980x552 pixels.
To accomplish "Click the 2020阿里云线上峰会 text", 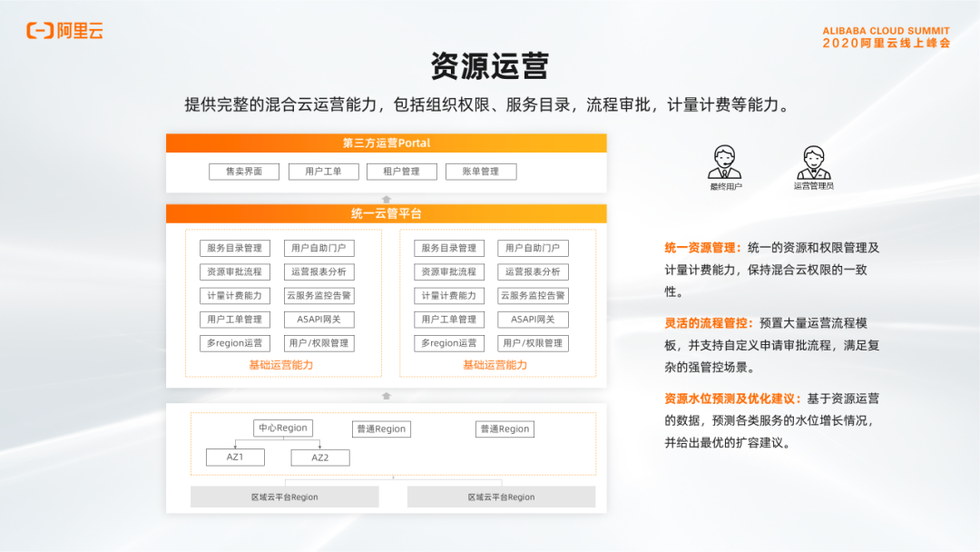I will pyautogui.click(x=887, y=44).
